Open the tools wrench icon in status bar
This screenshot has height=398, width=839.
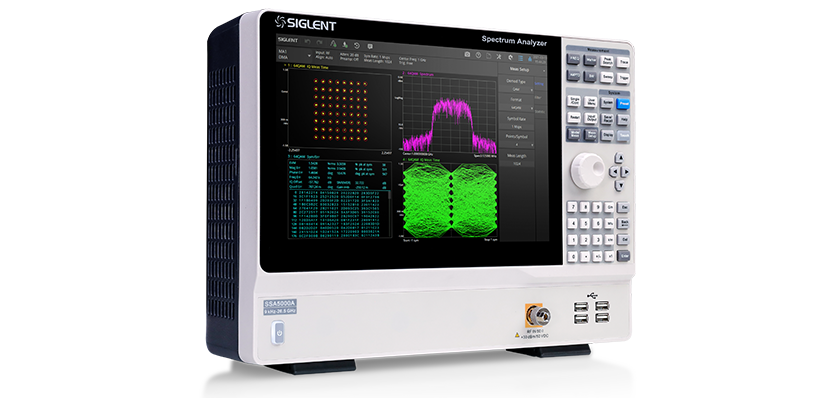click(499, 56)
